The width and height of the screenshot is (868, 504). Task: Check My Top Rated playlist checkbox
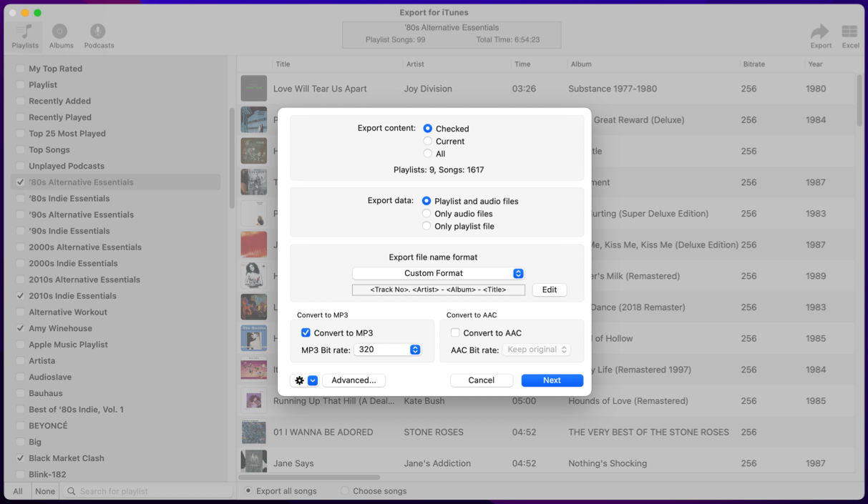pos(20,69)
